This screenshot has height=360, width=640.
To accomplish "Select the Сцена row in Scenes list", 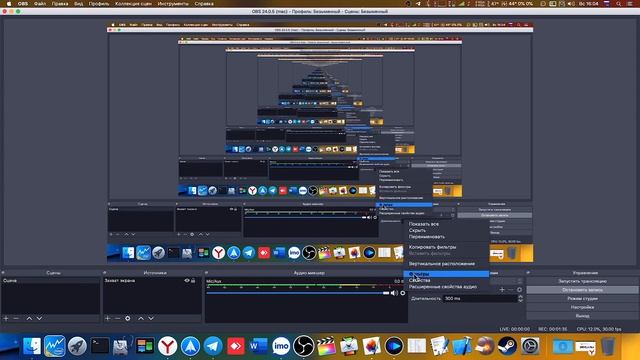I will [x=51, y=280].
